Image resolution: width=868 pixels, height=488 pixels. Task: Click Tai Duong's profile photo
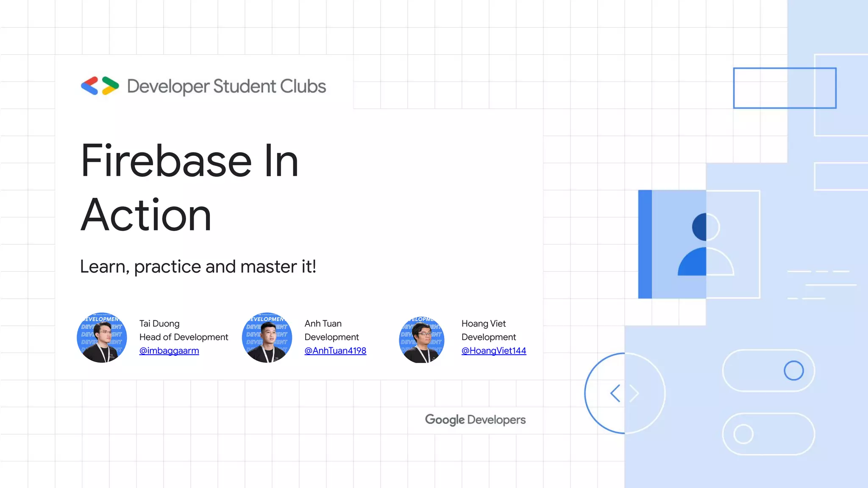click(x=102, y=338)
